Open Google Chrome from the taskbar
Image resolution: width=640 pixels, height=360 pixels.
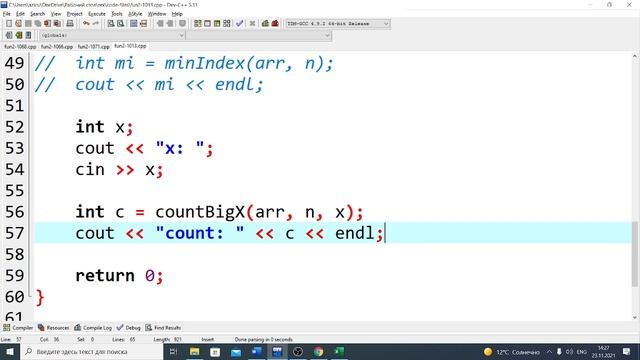point(318,352)
